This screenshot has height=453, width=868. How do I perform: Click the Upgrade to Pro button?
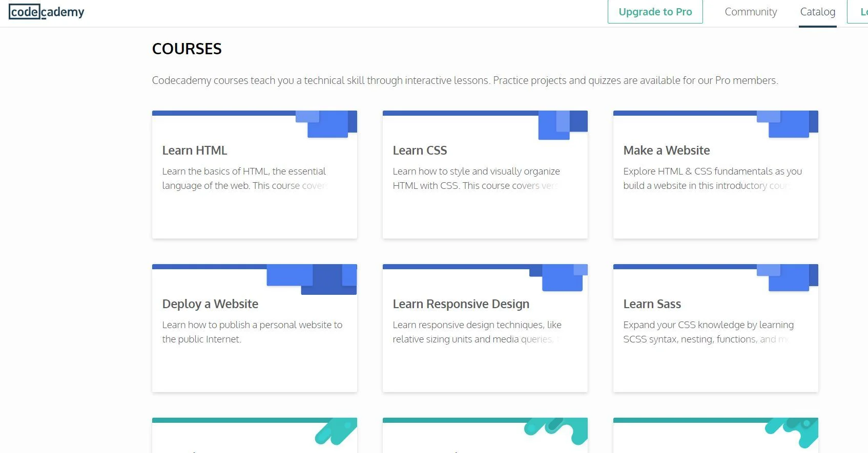tap(655, 12)
